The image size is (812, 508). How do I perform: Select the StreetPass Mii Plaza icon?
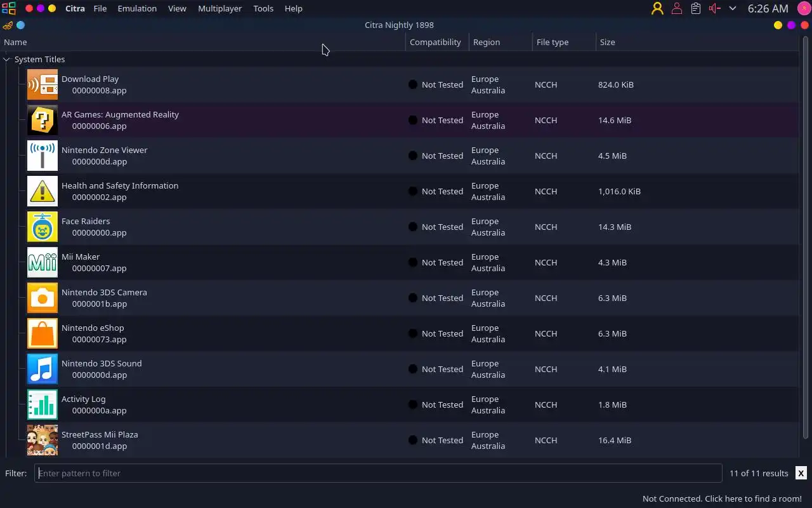pyautogui.click(x=43, y=440)
